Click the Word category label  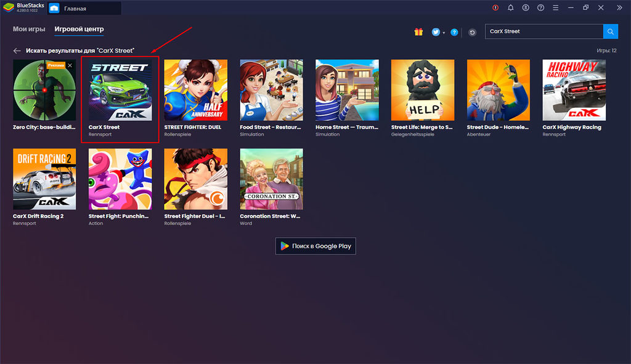(x=246, y=223)
